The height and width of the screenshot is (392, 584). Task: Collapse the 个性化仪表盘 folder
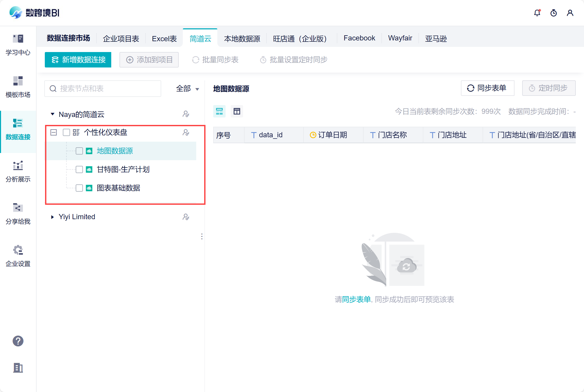(54, 132)
